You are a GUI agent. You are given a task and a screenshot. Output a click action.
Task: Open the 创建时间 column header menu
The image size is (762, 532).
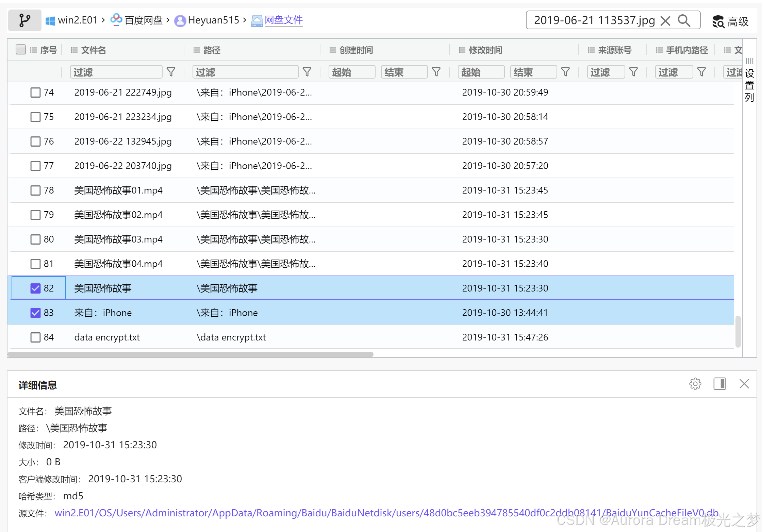[333, 50]
